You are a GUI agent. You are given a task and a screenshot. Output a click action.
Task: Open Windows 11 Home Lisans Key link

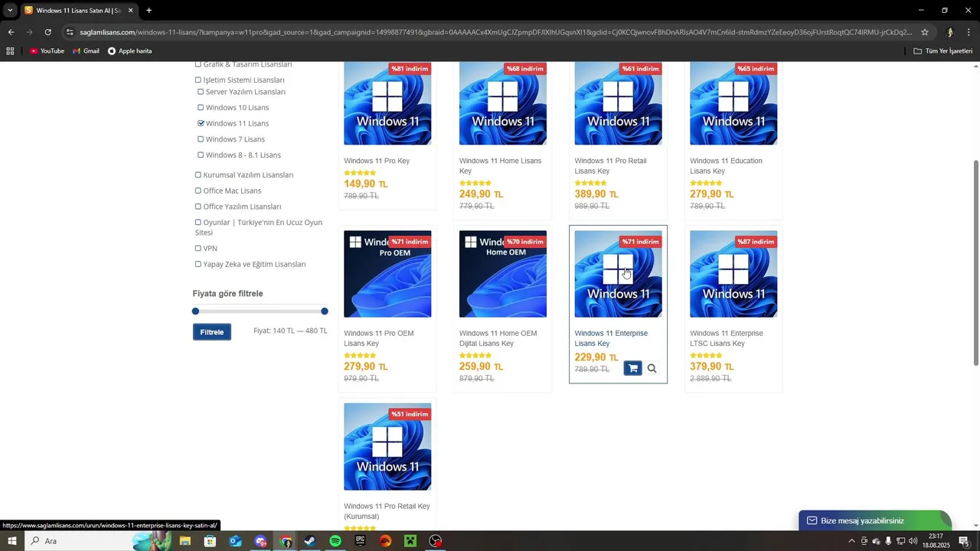tap(500, 166)
